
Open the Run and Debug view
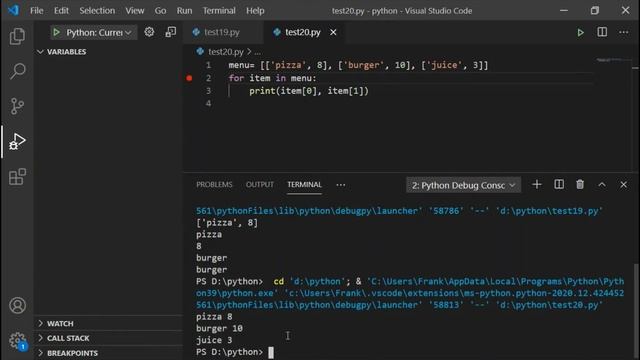click(x=17, y=141)
